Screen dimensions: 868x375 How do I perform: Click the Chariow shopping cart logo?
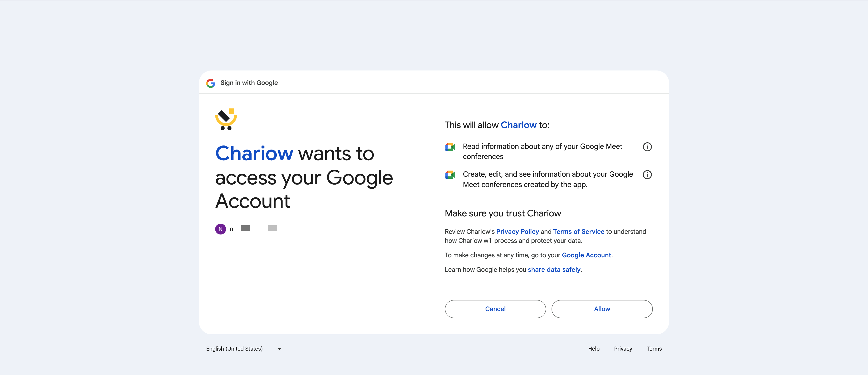226,119
